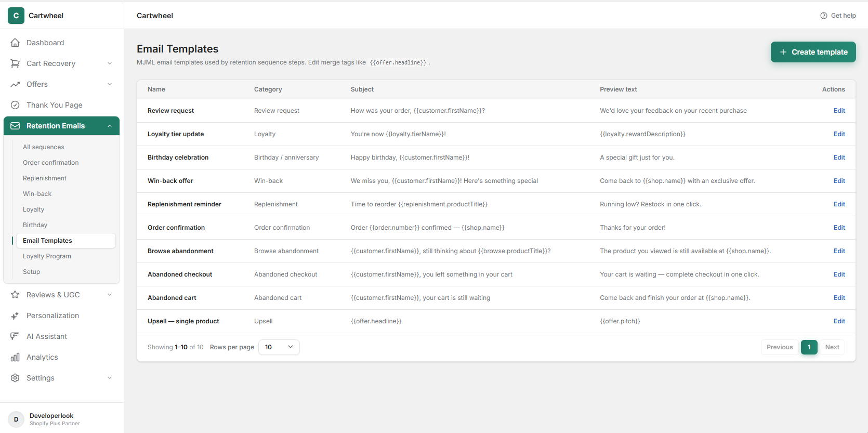Image resolution: width=868 pixels, height=433 pixels.
Task: Open the Rows per page dropdown
Action: (x=279, y=347)
